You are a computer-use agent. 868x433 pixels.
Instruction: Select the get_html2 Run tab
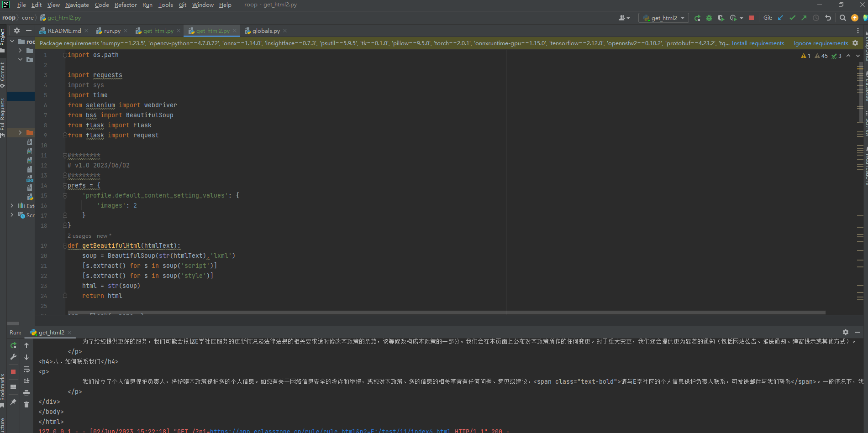[51, 332]
